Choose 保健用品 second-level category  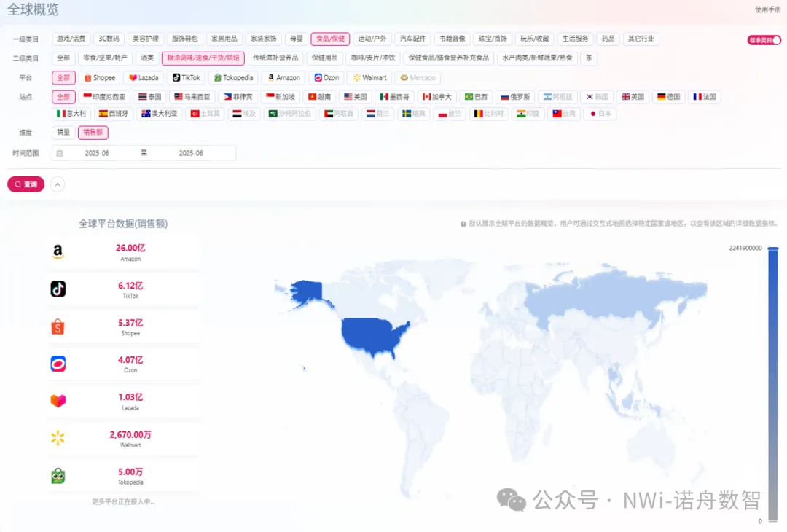324,58
